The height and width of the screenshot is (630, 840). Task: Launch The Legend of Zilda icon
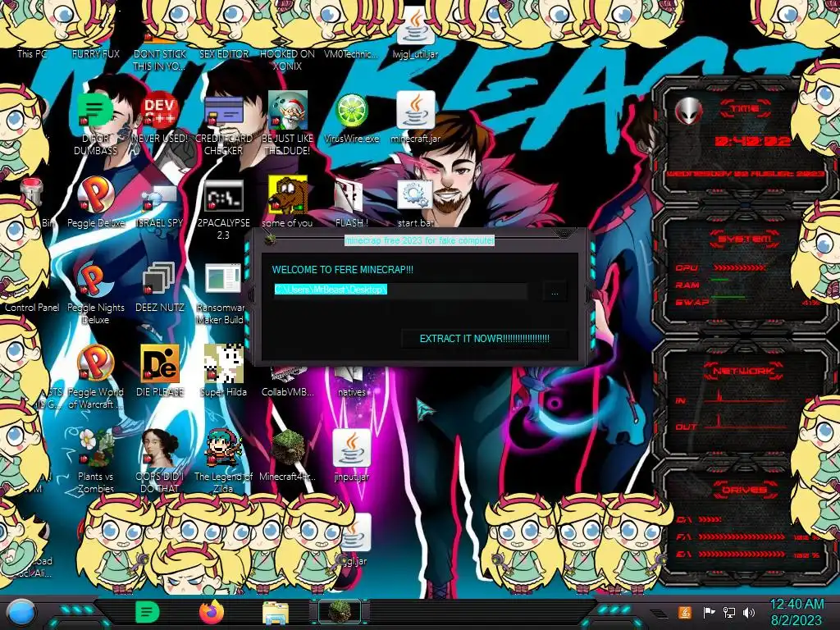tap(223, 449)
